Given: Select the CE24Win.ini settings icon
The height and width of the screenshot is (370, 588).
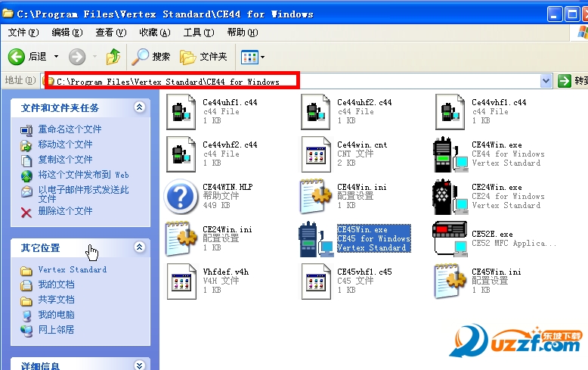Looking at the screenshot, I should (181, 239).
